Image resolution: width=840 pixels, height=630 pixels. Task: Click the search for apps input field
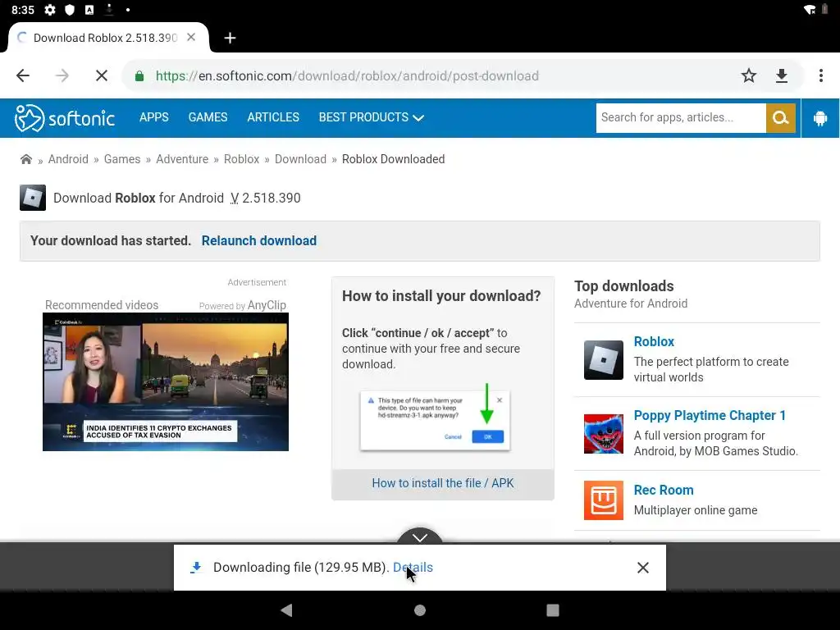click(x=681, y=118)
